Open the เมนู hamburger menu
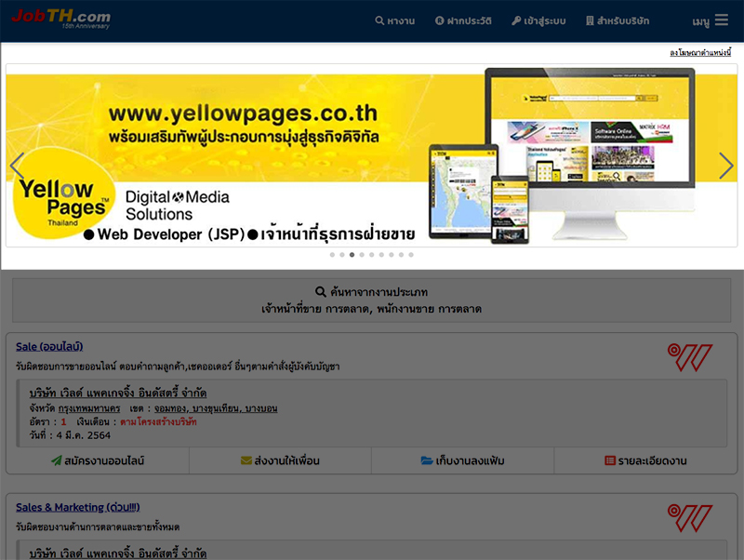744x560 pixels. (710, 20)
